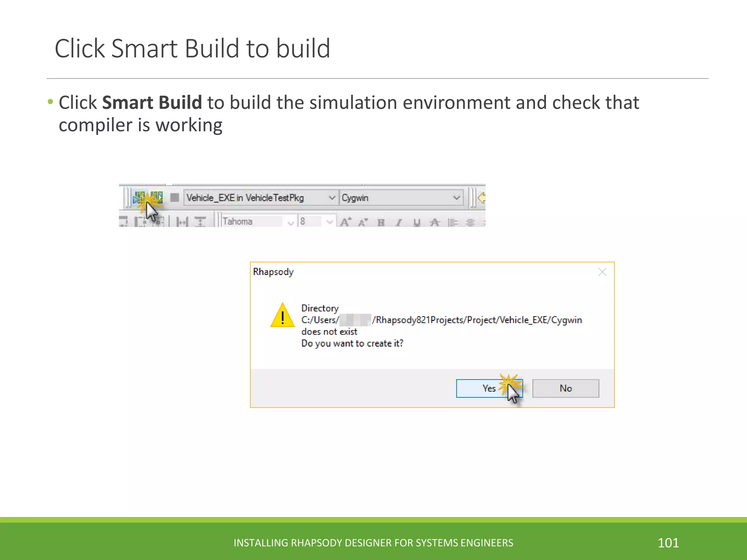Open the Tahoma font name dropdown
Viewport: 747px width, 560px height.
click(259, 221)
